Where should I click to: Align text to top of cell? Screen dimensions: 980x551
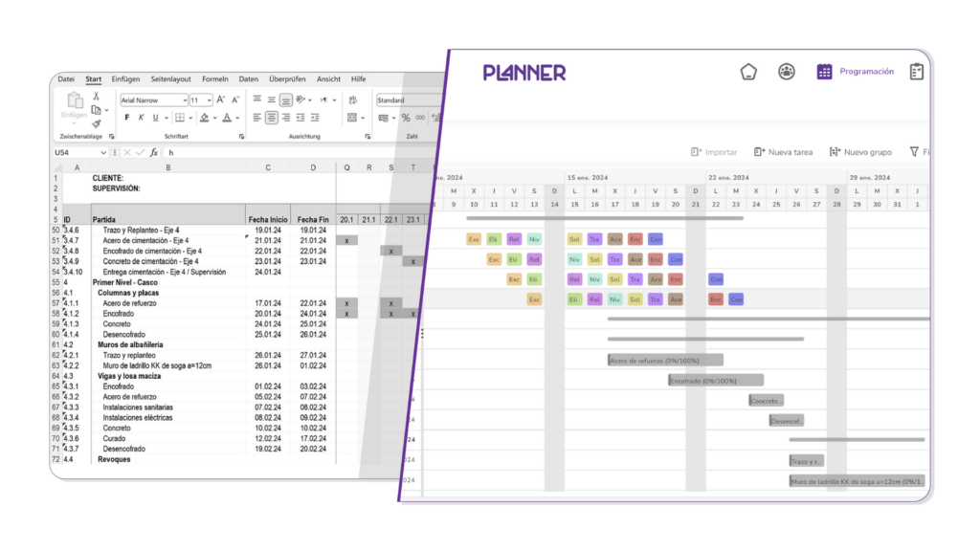(256, 99)
